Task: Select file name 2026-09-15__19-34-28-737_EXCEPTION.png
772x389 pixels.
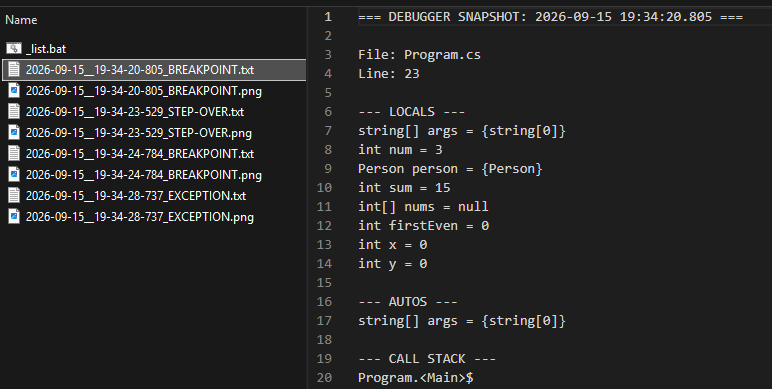Action: (x=140, y=217)
